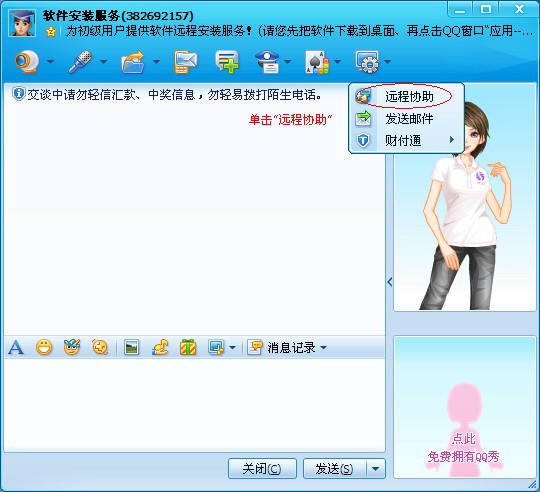Open the font settings letter A icon
The width and height of the screenshot is (540, 492).
click(x=16, y=347)
